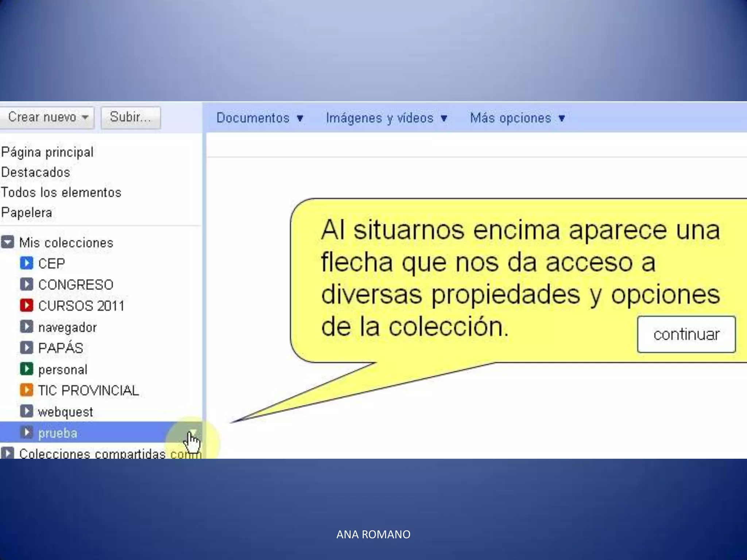Image resolution: width=747 pixels, height=560 pixels.
Task: Open the Más opciones menu
Action: click(x=517, y=118)
